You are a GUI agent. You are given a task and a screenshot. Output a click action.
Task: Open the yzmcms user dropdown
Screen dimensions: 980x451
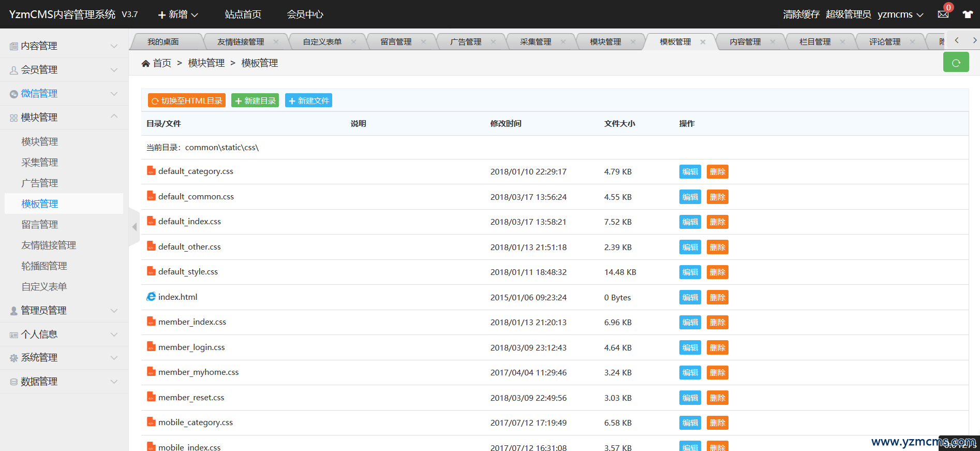tap(900, 14)
